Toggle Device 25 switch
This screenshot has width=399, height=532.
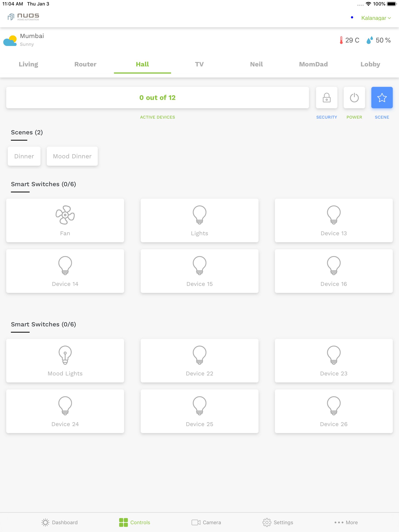[199, 411]
